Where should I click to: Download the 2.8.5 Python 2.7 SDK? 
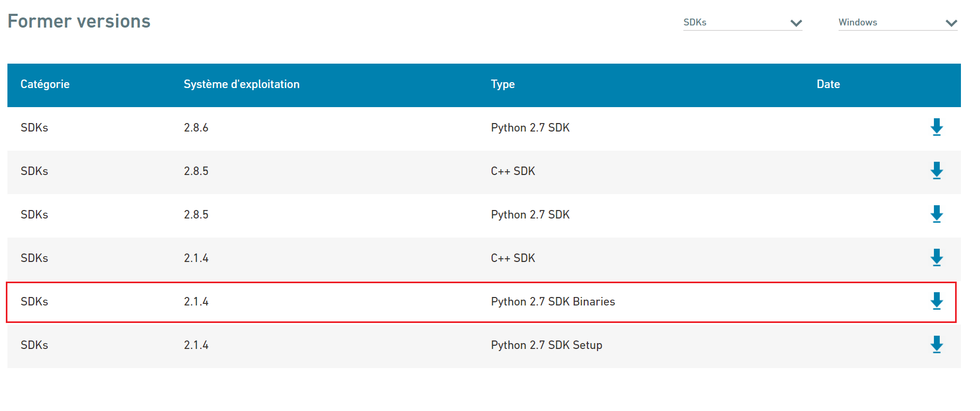click(x=937, y=214)
